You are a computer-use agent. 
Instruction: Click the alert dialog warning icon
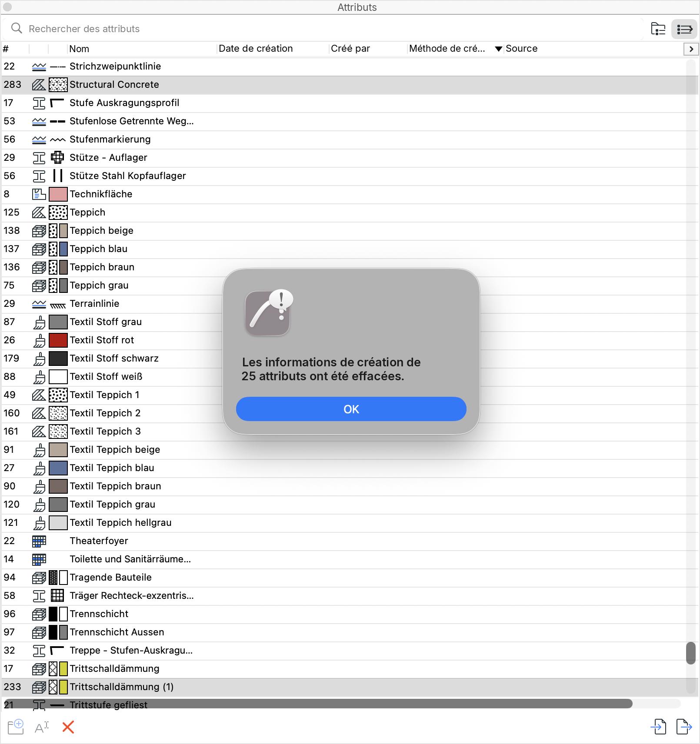tap(269, 313)
